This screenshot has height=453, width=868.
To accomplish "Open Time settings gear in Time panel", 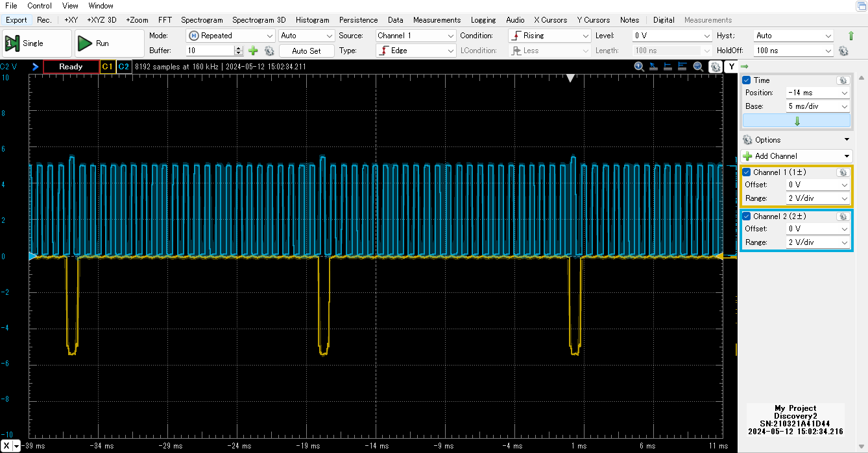I will point(843,80).
